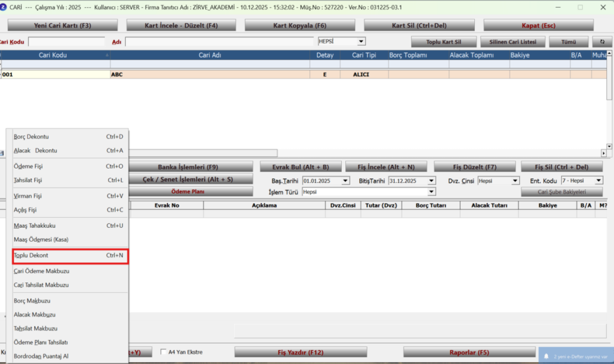The width and height of the screenshot is (614, 364).
Task: Select the 001 ABC cari row
Action: (x=303, y=74)
